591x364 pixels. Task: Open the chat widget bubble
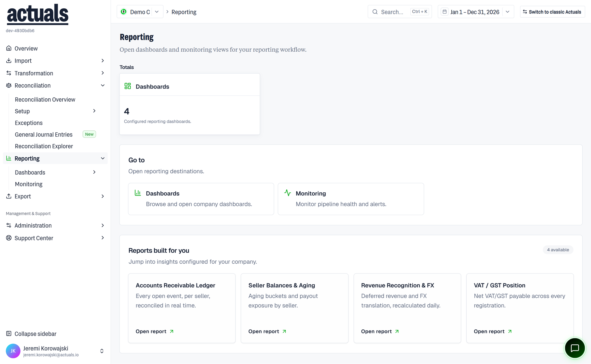[x=575, y=348]
